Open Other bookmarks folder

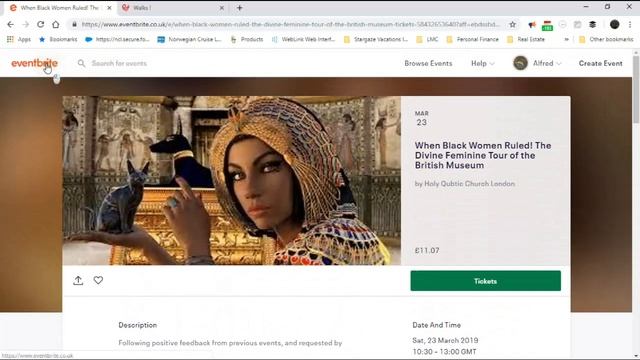coord(606,39)
